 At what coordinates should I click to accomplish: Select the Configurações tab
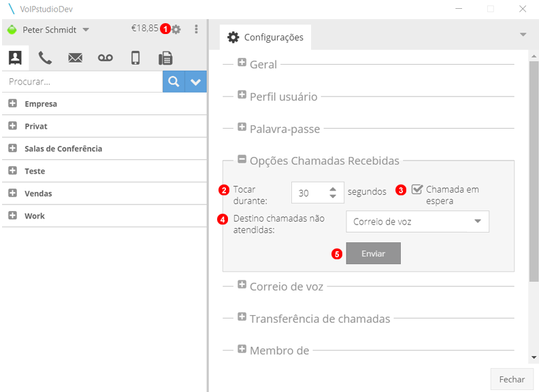pos(265,37)
